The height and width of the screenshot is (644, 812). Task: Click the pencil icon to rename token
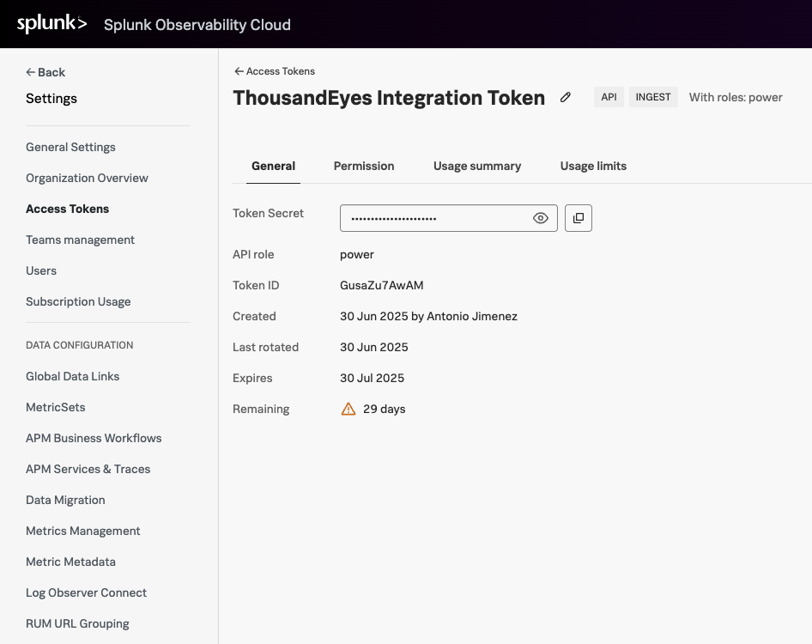tap(566, 97)
